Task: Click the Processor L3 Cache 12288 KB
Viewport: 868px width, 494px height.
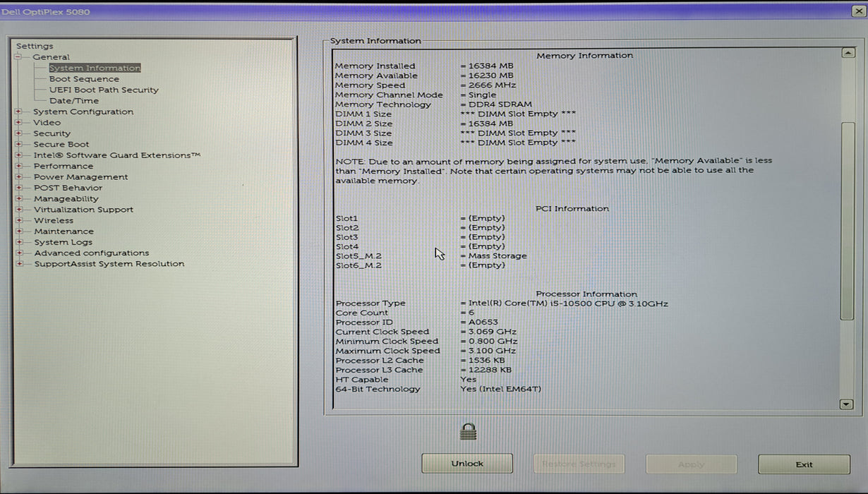Action: pos(486,370)
